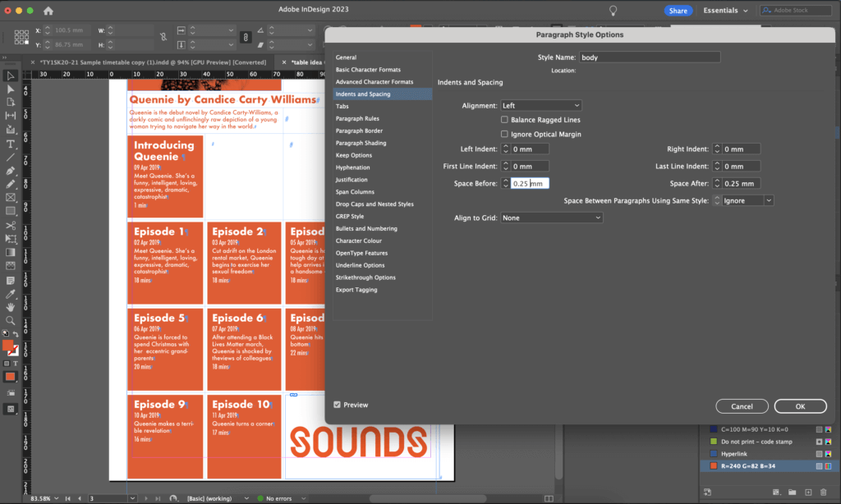Click the First Line Indent field
This screenshot has height=504, width=841.
pyautogui.click(x=530, y=166)
